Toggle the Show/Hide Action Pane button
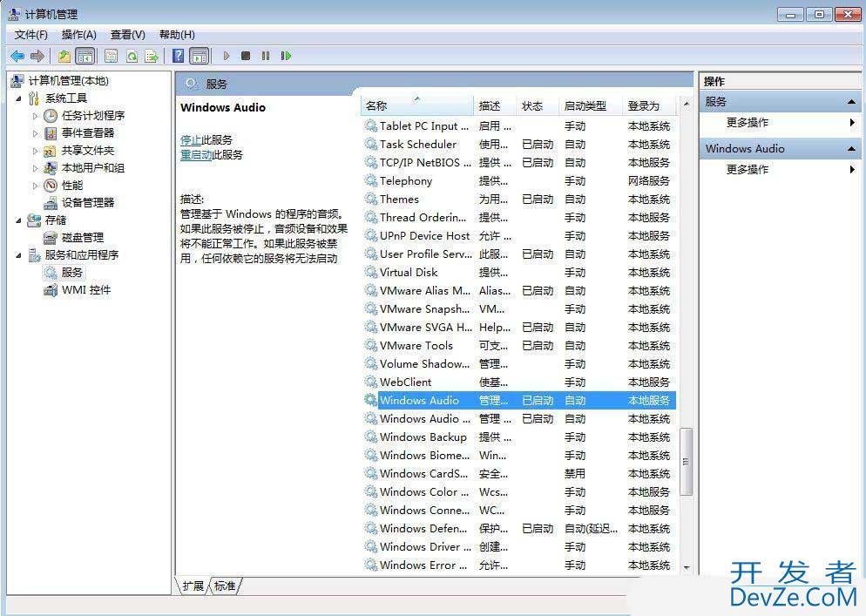The width and height of the screenshot is (866, 616). pyautogui.click(x=199, y=56)
